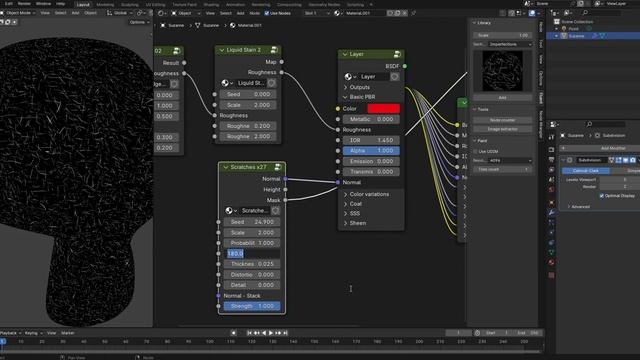This screenshot has width=640, height=360.
Task: Collapse the Layer node
Action: coord(345,54)
